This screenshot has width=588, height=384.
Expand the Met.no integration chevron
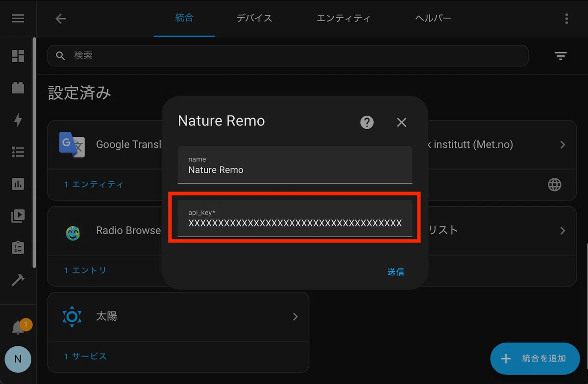[x=563, y=144]
